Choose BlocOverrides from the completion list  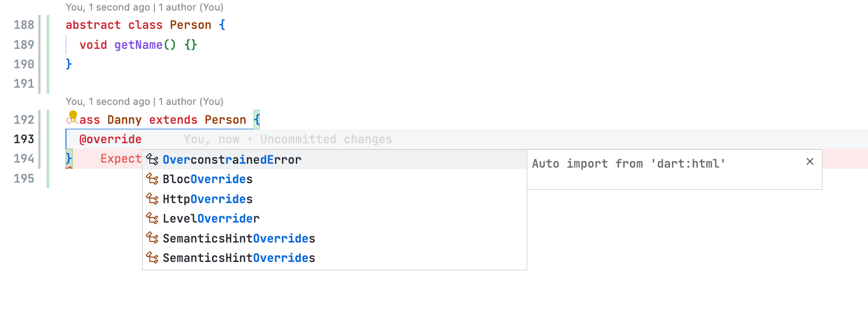[x=335, y=179]
